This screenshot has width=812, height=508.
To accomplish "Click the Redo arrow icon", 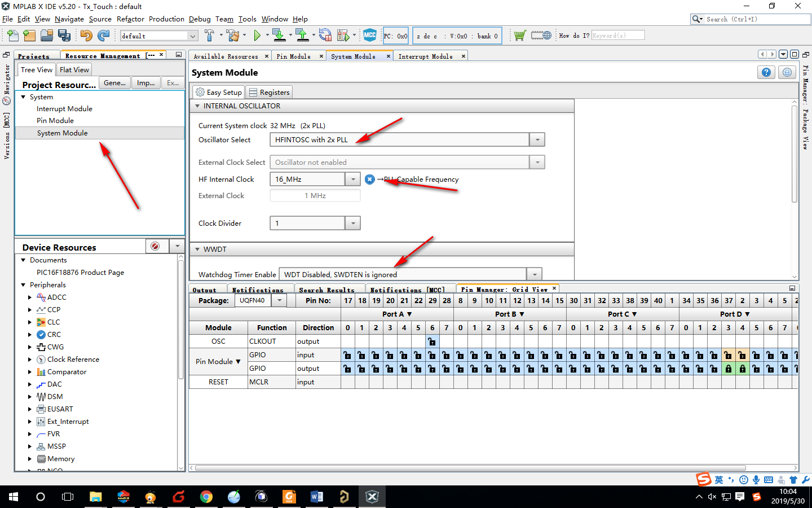I will tap(103, 36).
